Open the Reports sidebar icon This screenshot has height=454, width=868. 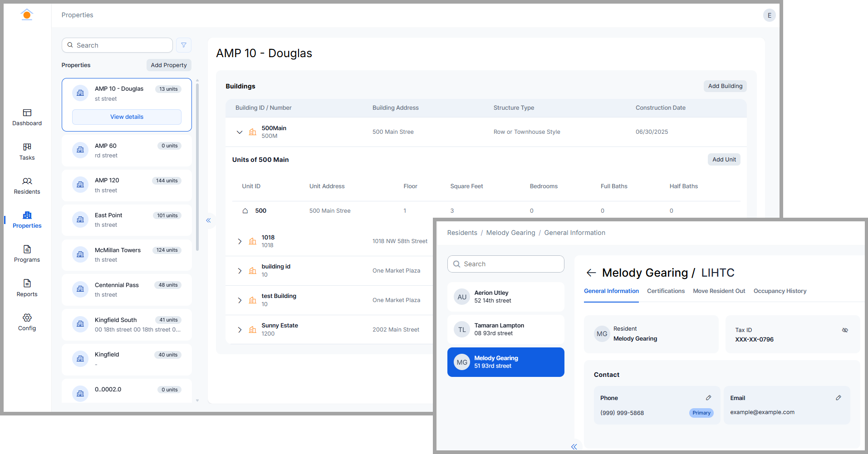click(27, 284)
